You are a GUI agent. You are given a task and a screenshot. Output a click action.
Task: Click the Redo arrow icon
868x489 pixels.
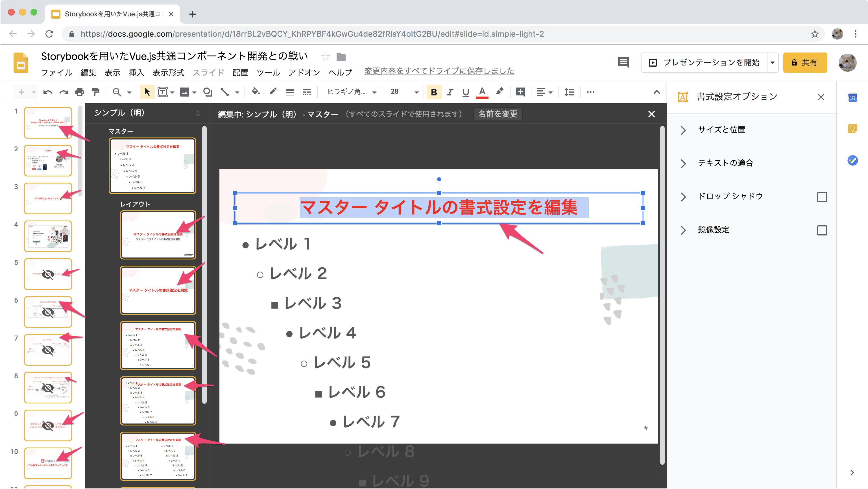click(x=63, y=92)
